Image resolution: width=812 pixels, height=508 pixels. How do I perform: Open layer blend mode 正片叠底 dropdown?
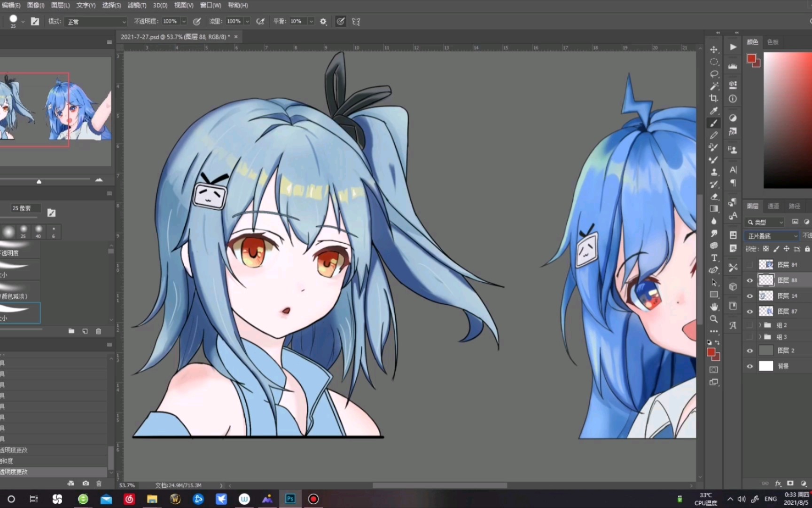point(773,236)
